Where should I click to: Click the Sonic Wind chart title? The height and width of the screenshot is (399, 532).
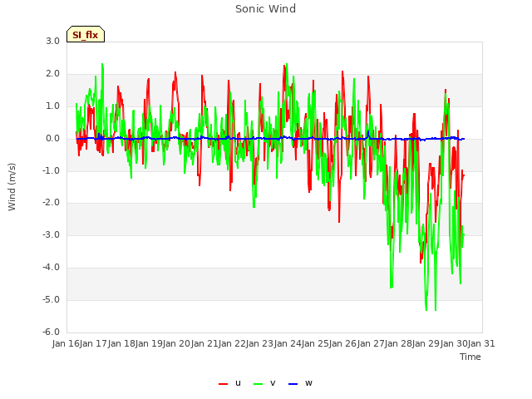[266, 9]
